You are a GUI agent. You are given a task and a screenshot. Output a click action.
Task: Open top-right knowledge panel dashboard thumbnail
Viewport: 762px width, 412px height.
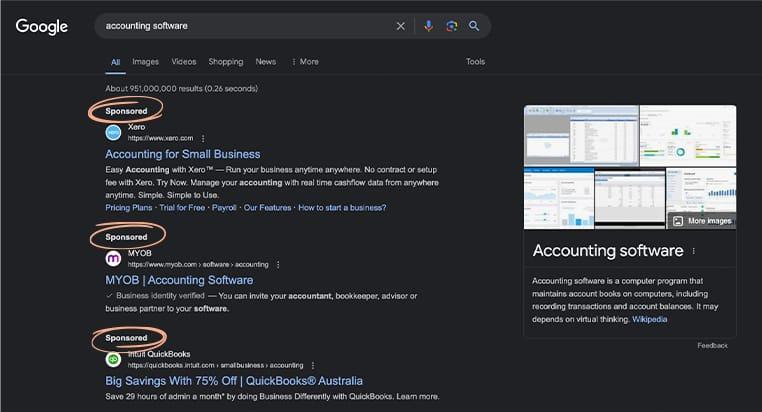click(688, 136)
